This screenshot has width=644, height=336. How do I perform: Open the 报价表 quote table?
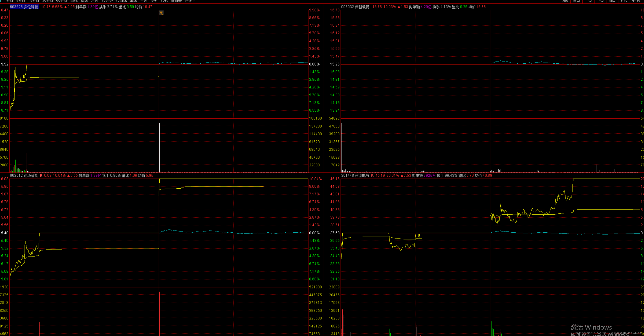coord(176,1)
